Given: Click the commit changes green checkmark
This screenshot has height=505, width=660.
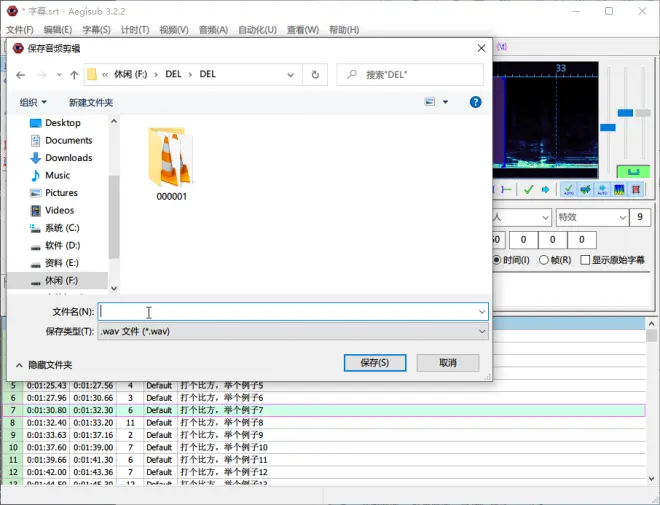Looking at the screenshot, I should pos(529,190).
